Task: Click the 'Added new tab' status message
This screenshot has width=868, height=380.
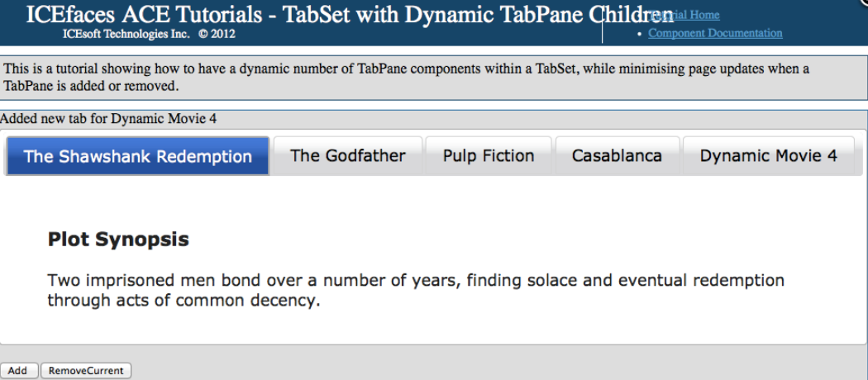Action: (108, 119)
